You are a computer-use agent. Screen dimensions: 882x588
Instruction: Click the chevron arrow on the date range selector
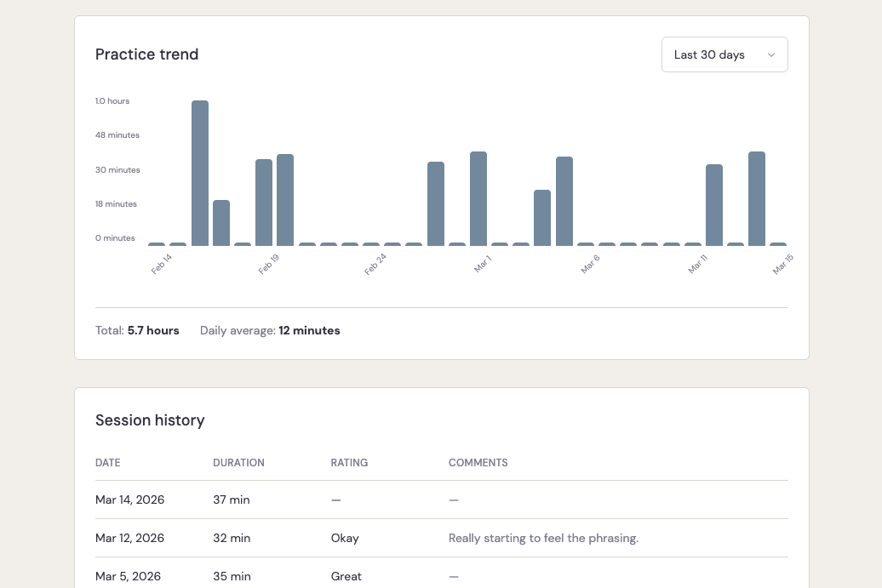pyautogui.click(x=771, y=54)
